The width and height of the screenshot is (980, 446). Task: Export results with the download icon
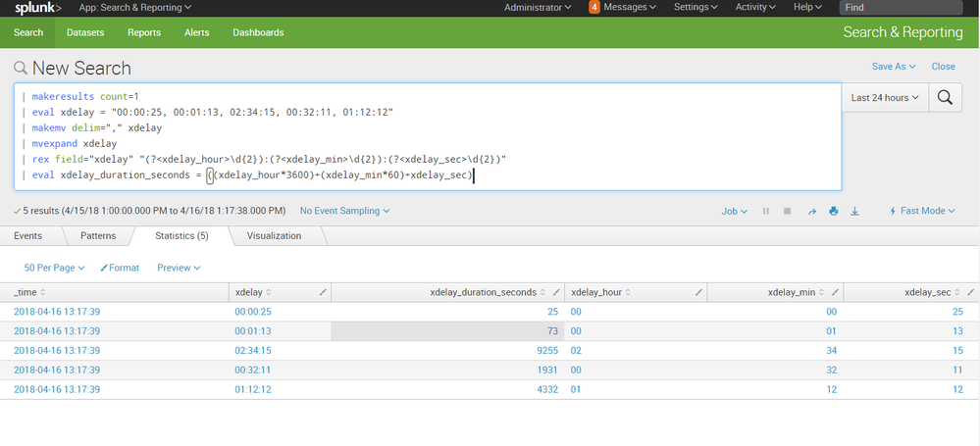pos(854,211)
